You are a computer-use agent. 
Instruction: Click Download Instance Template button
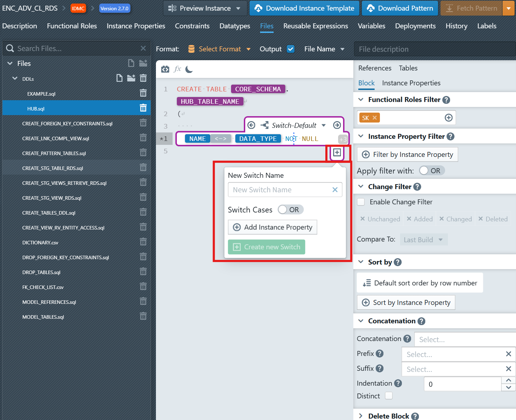pyautogui.click(x=304, y=8)
